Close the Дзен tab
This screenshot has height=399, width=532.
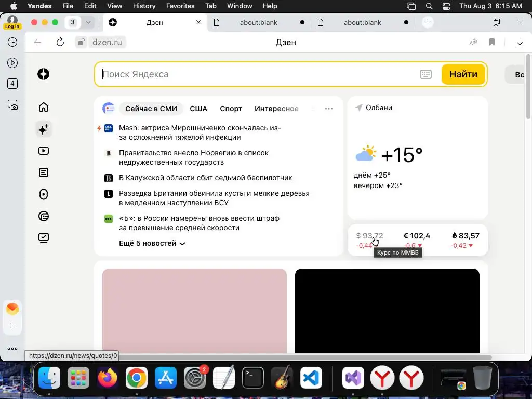pyautogui.click(x=198, y=22)
